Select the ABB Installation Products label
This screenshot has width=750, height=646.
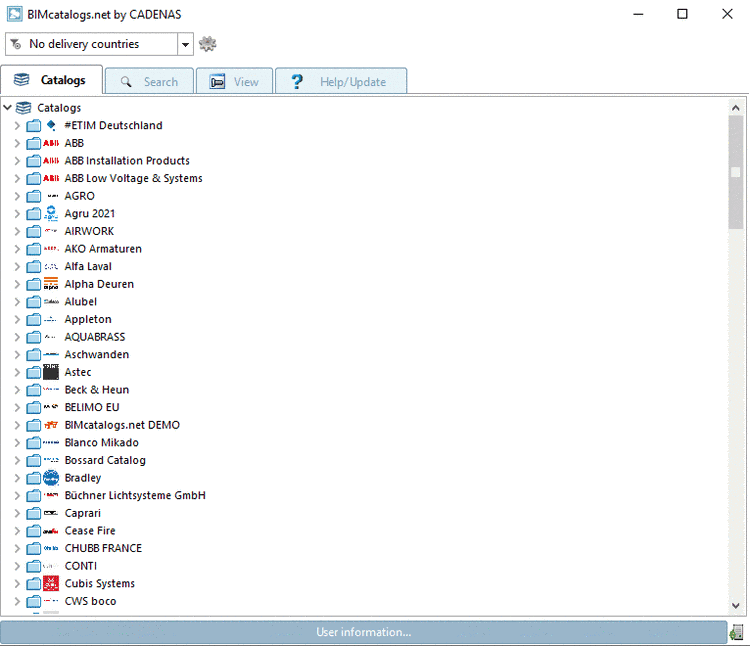(x=127, y=161)
